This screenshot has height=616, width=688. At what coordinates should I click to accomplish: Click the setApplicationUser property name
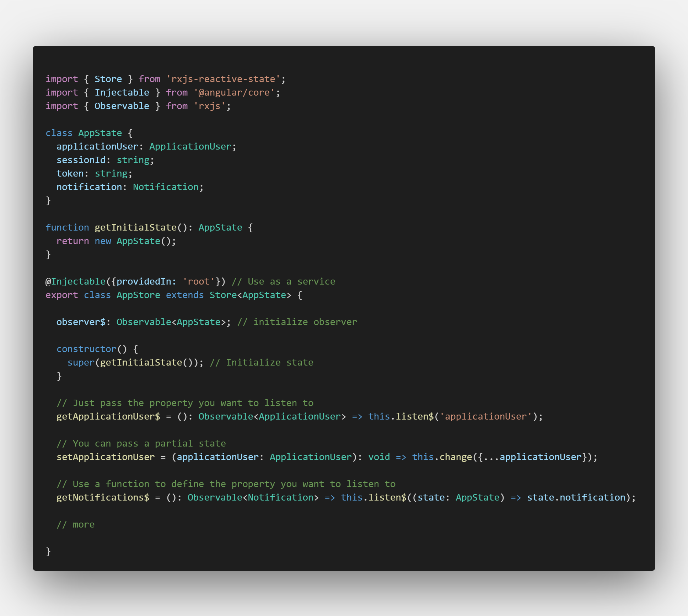pos(106,457)
